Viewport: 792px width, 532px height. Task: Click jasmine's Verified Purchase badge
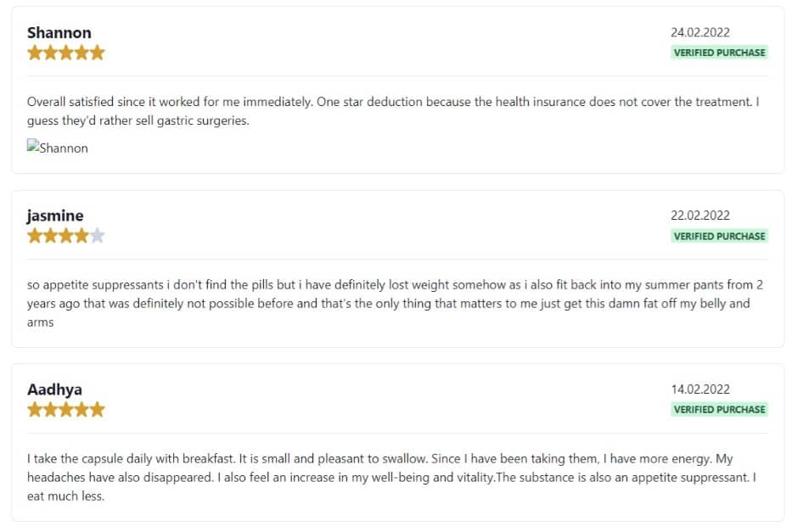pos(719,236)
